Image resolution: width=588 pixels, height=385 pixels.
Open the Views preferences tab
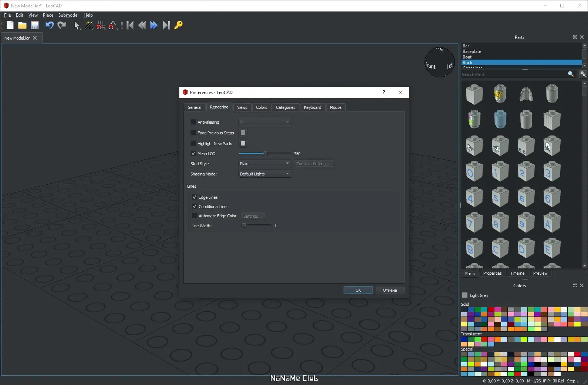click(242, 107)
